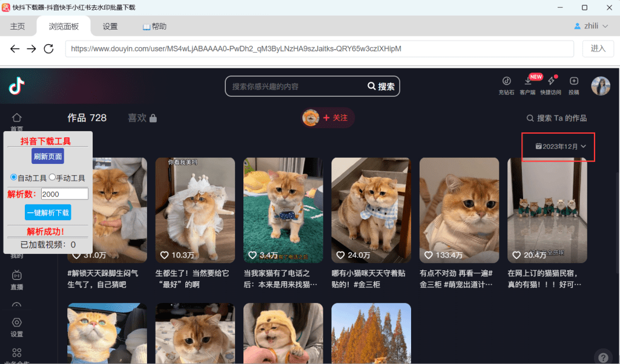Select the 手动工具 radio button
620x364 pixels.
point(52,177)
